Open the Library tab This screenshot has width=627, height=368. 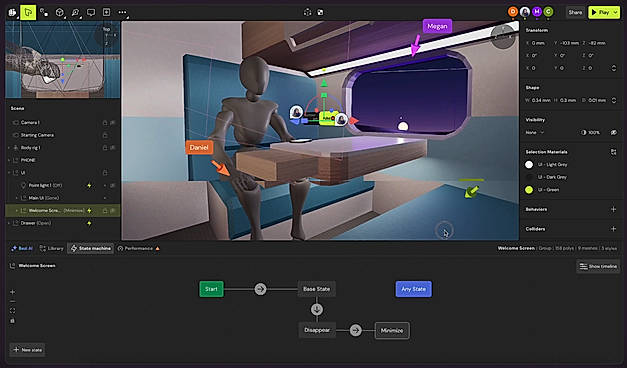(x=51, y=248)
